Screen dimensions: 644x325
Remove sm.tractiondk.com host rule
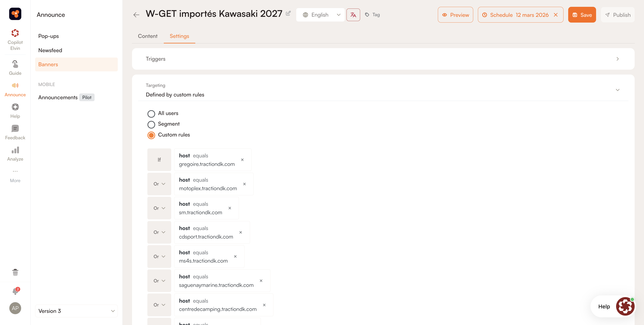pyautogui.click(x=230, y=208)
